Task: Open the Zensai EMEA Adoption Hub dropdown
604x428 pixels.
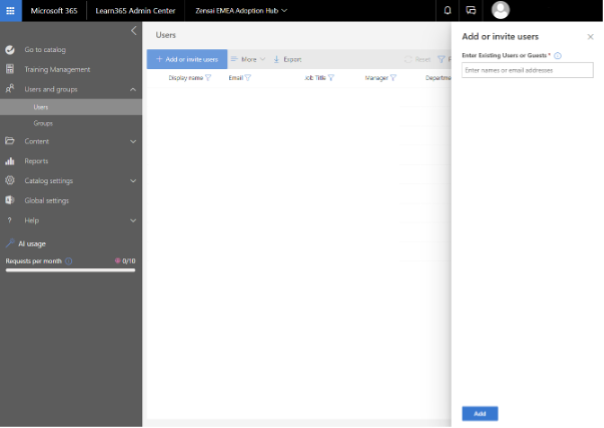Action: click(241, 11)
